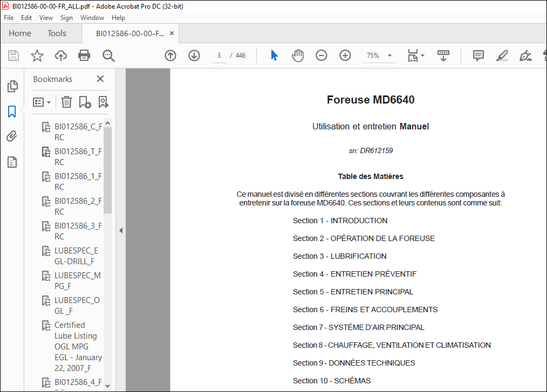Open the zoom level dropdown arrow
Image resolution: width=547 pixels, height=392 pixels.
tap(389, 56)
